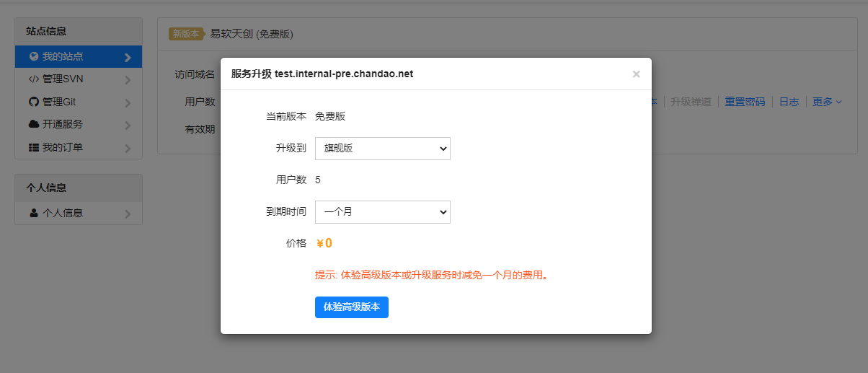This screenshot has width=868, height=373.
Task: Click the list icon beside 我的订单
Action: pos(33,147)
